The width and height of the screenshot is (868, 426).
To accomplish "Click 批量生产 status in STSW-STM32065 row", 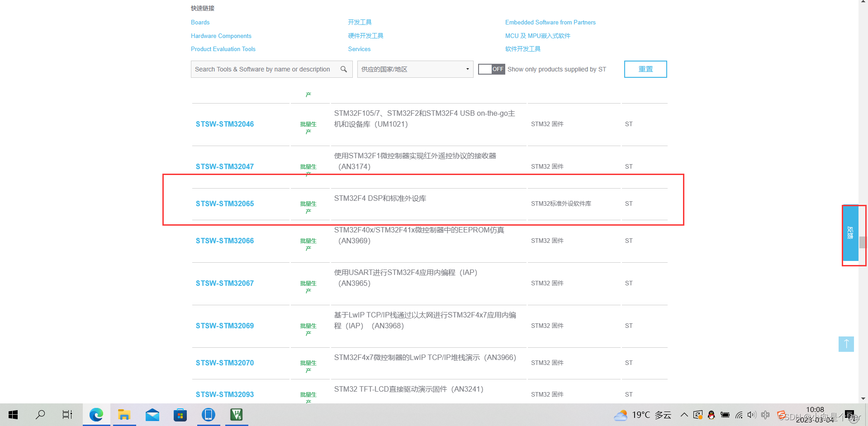I will (308, 207).
